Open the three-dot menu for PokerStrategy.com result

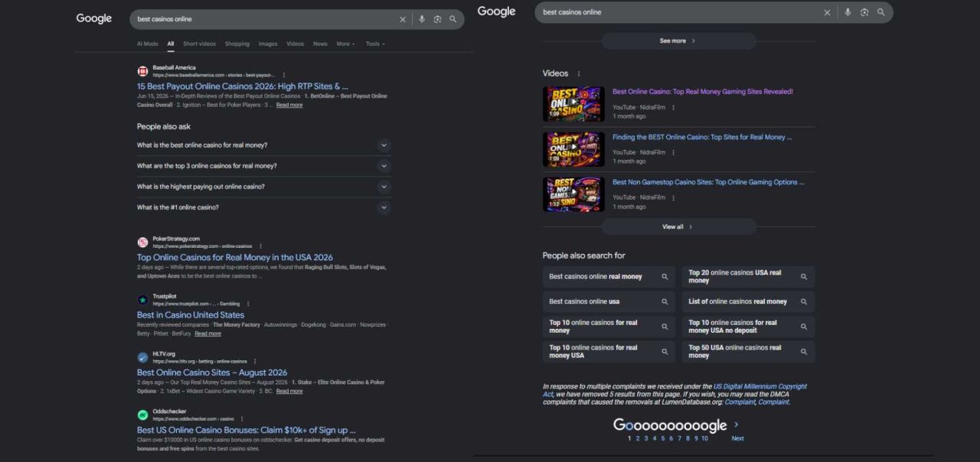pyautogui.click(x=260, y=246)
